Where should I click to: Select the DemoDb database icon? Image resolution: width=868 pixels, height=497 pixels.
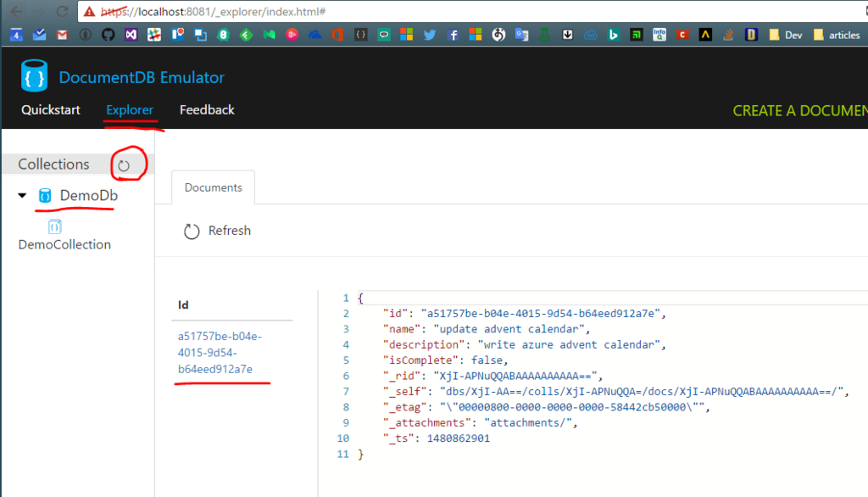pyautogui.click(x=45, y=195)
